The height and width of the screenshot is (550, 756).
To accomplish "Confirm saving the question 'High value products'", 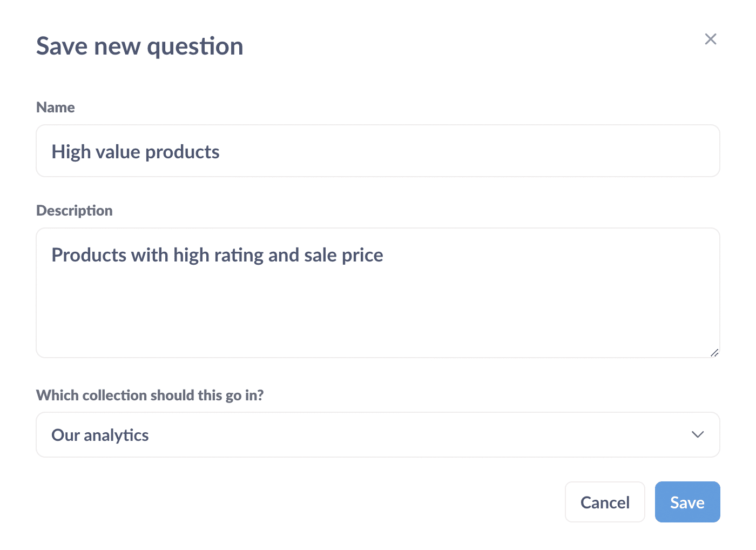I will point(687,502).
